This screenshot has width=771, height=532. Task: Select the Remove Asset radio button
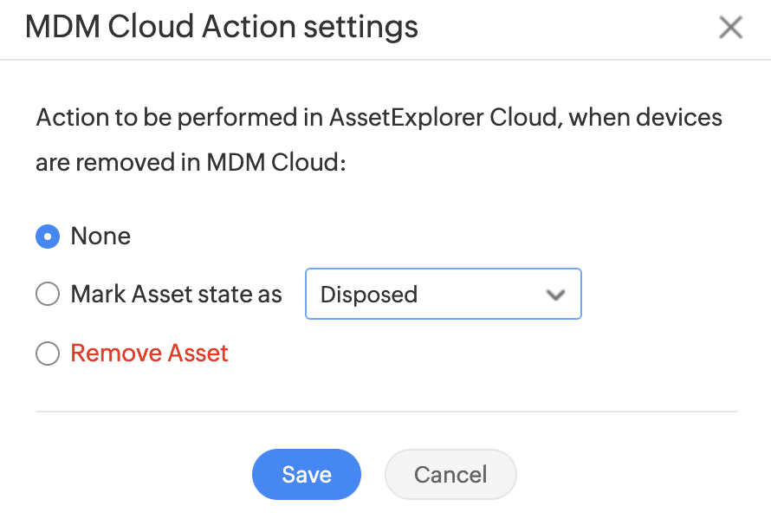point(48,354)
